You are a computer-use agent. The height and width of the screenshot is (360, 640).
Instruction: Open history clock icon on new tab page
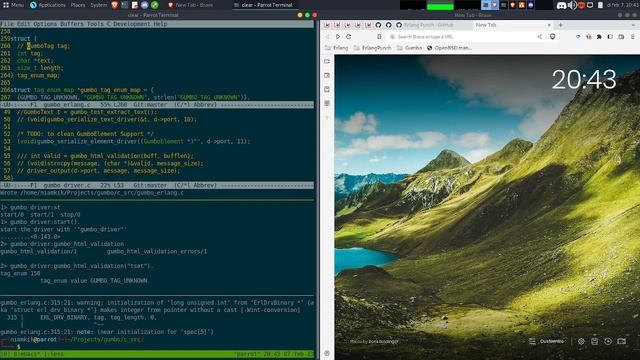[x=608, y=341]
